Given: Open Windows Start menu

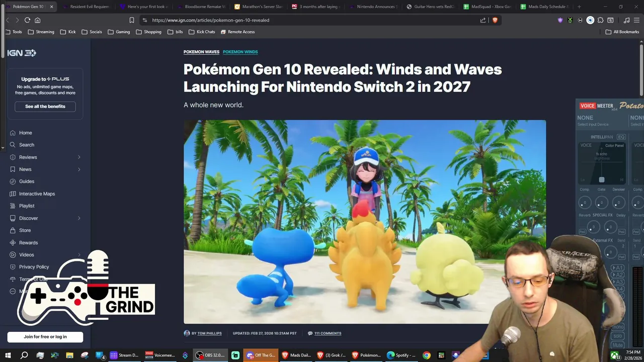Looking at the screenshot, I should tap(8, 355).
